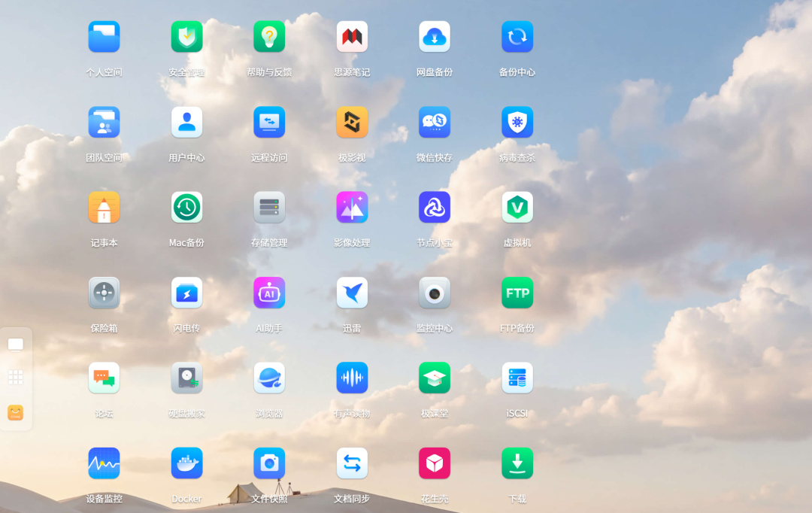
Task: Launch 远程访问 remote access
Action: [269, 123]
